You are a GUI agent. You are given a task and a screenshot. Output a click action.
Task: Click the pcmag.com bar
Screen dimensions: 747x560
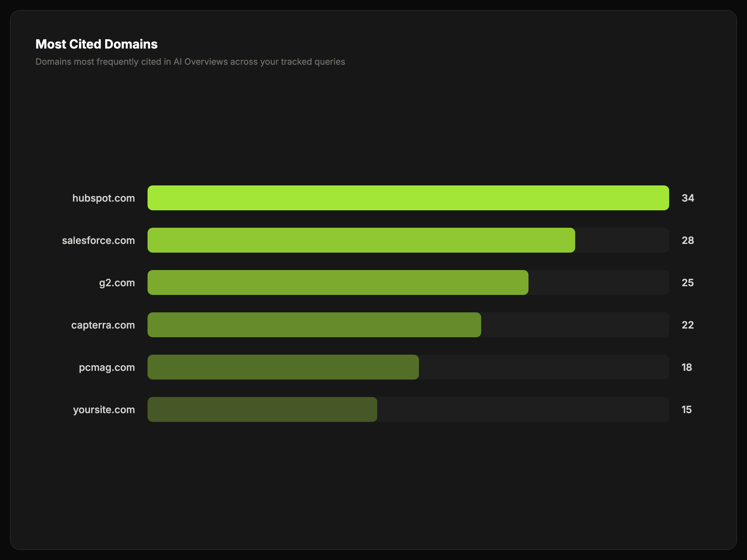(283, 367)
